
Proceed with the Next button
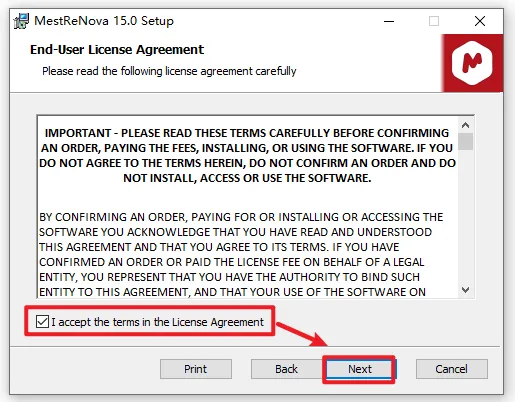pos(359,369)
